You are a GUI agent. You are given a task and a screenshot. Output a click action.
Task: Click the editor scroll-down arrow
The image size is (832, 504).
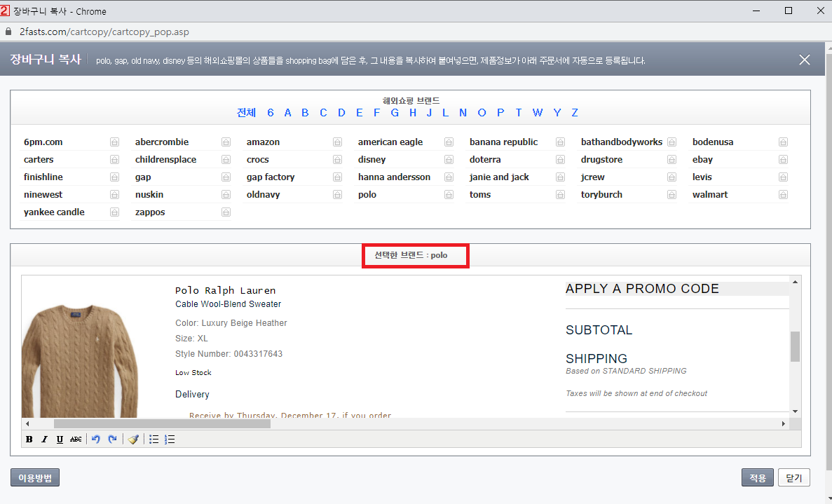point(795,411)
